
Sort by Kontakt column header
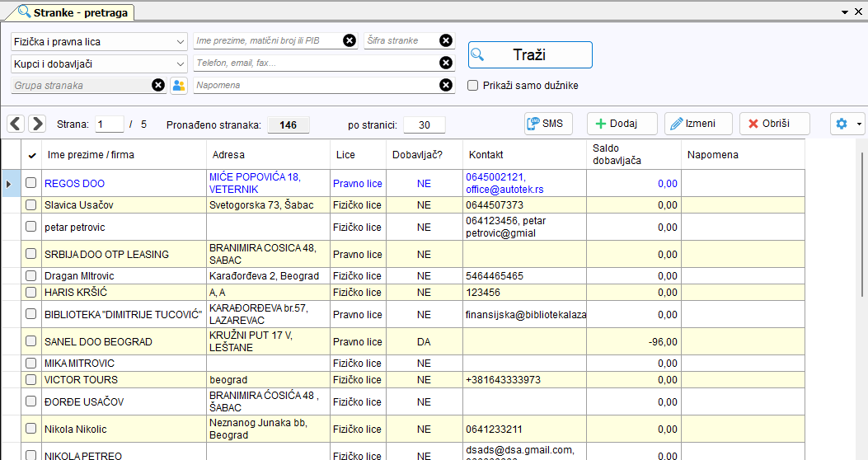pos(525,155)
